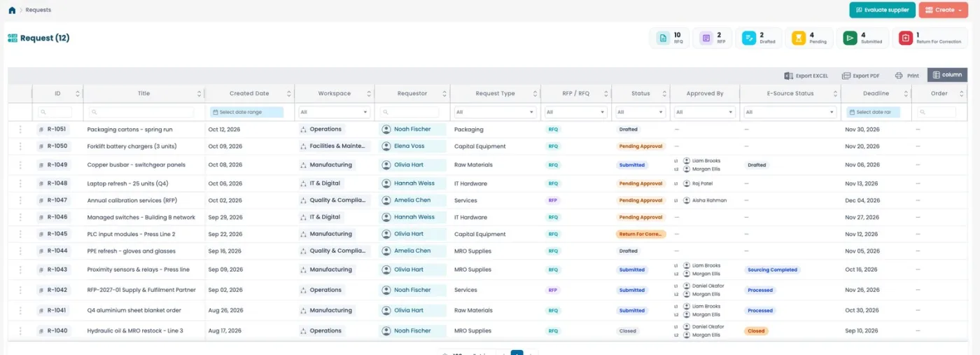Print the request list
980x355 pixels.
(906, 76)
